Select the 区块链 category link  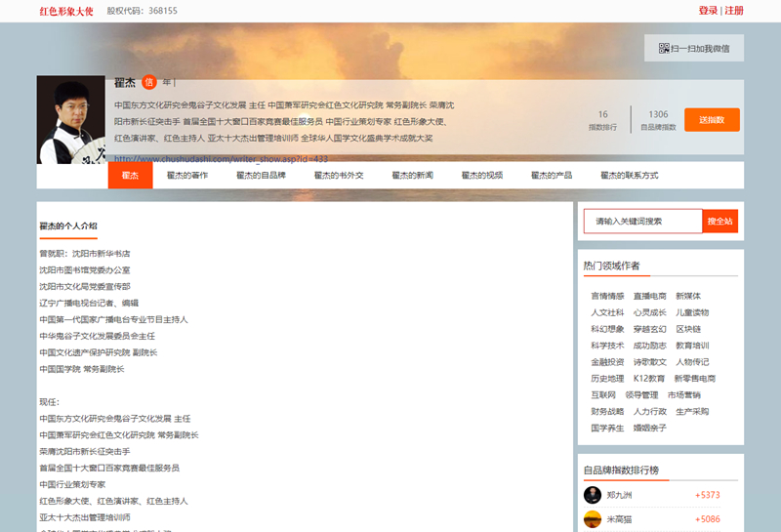(x=688, y=329)
